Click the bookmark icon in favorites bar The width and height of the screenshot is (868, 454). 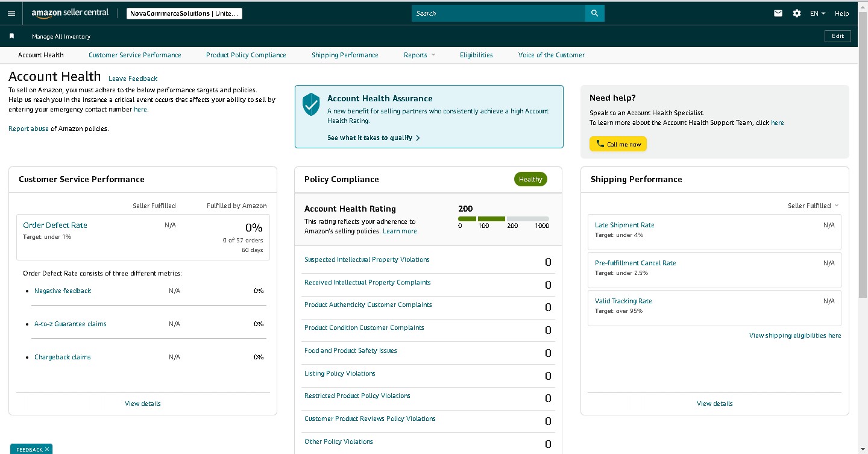(11, 36)
